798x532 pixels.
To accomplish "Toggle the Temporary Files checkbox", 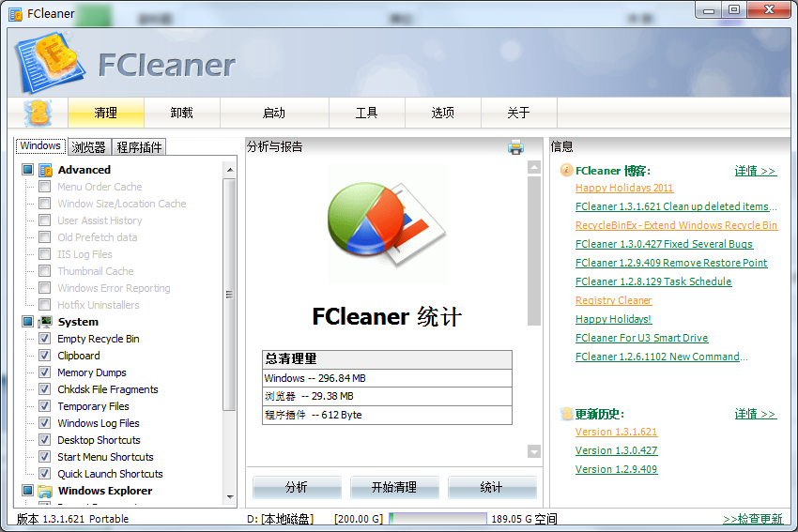I will [x=45, y=406].
